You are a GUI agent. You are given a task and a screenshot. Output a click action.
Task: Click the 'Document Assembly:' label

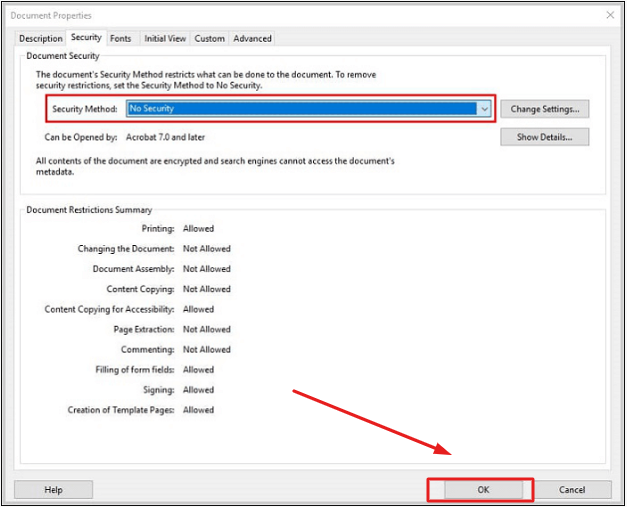[134, 269]
